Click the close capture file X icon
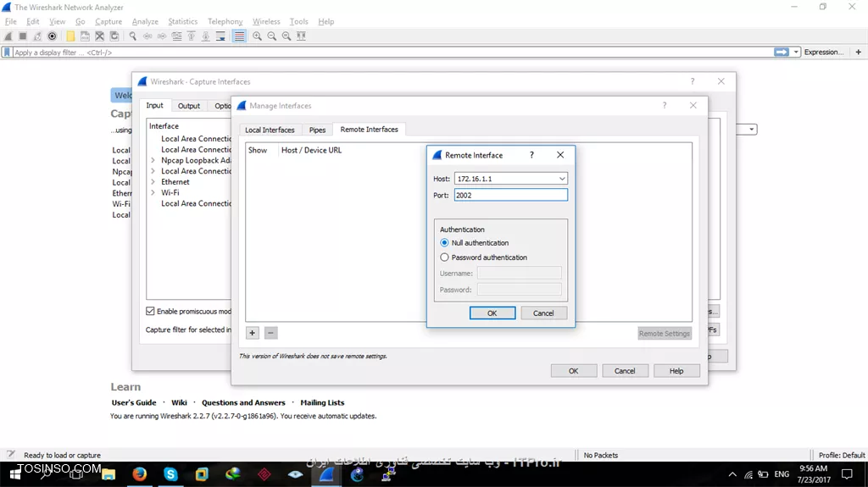Screen dimensions: 868x487 [x=100, y=36]
